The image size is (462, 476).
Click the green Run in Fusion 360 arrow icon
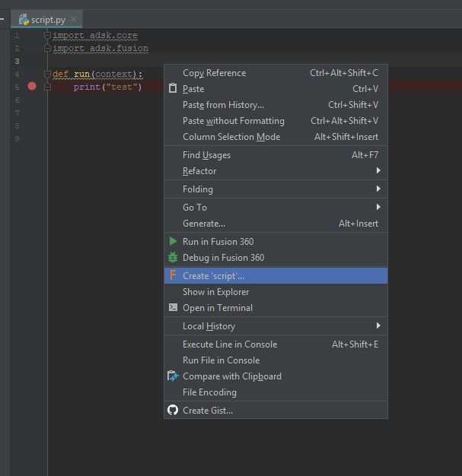pyautogui.click(x=173, y=241)
